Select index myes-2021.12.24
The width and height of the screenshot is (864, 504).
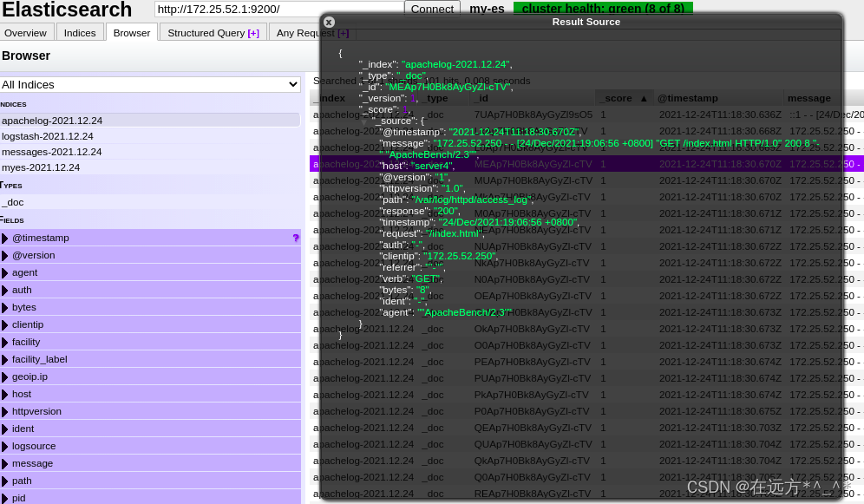[x=150, y=167]
